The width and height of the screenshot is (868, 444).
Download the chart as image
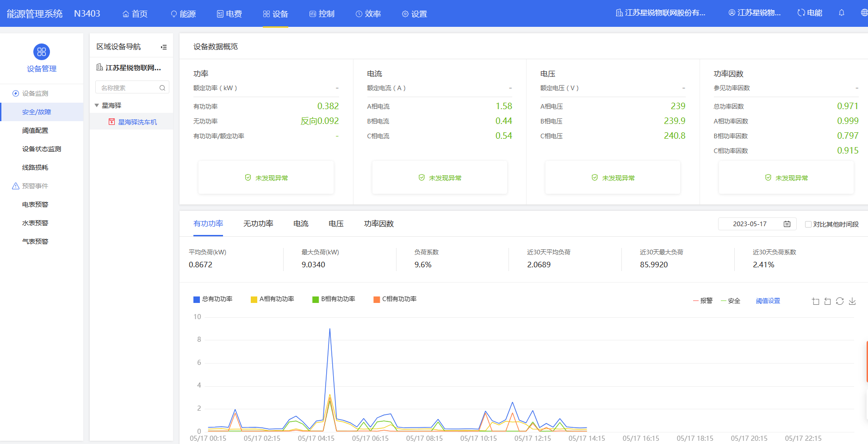coord(852,301)
